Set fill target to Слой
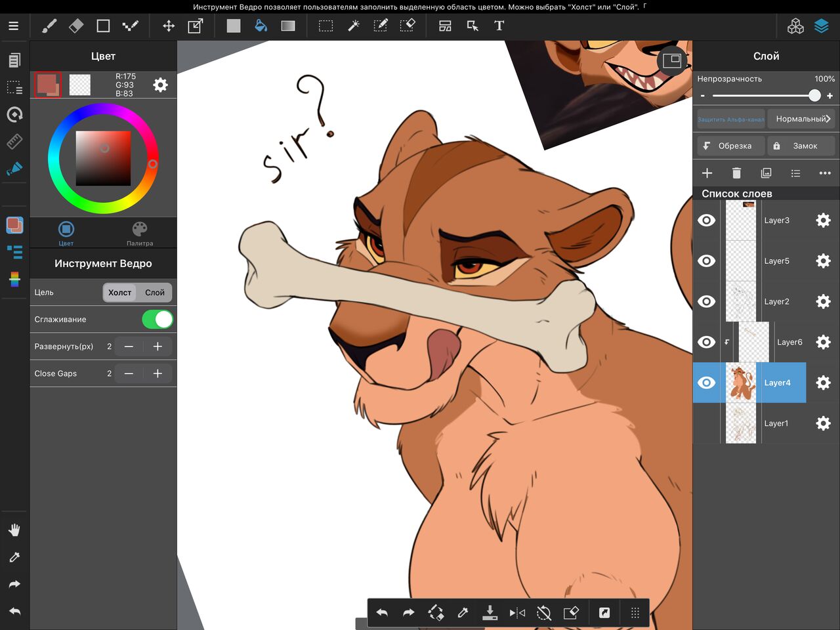Screen dimensions: 840x630 pos(155,293)
